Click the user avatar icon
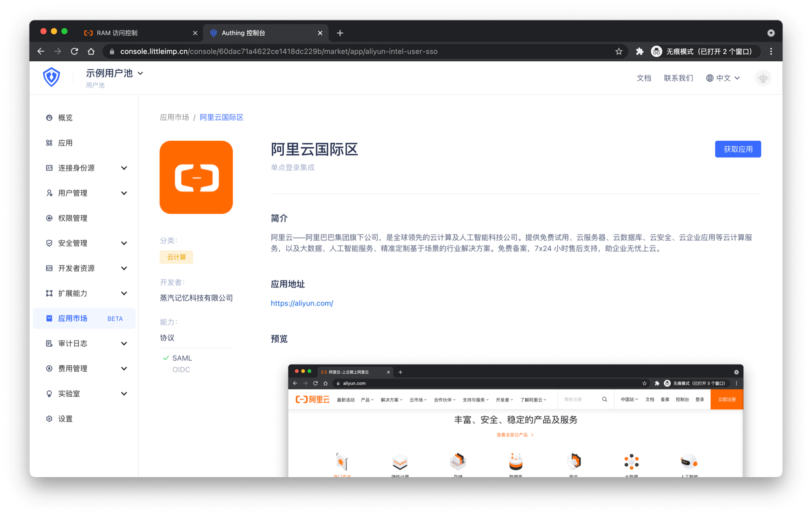Image resolution: width=812 pixels, height=516 pixels. (x=763, y=78)
